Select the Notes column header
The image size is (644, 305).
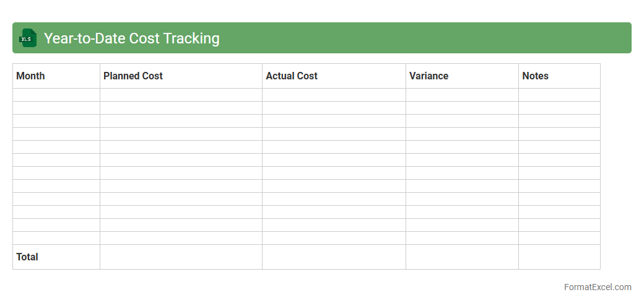pos(559,76)
